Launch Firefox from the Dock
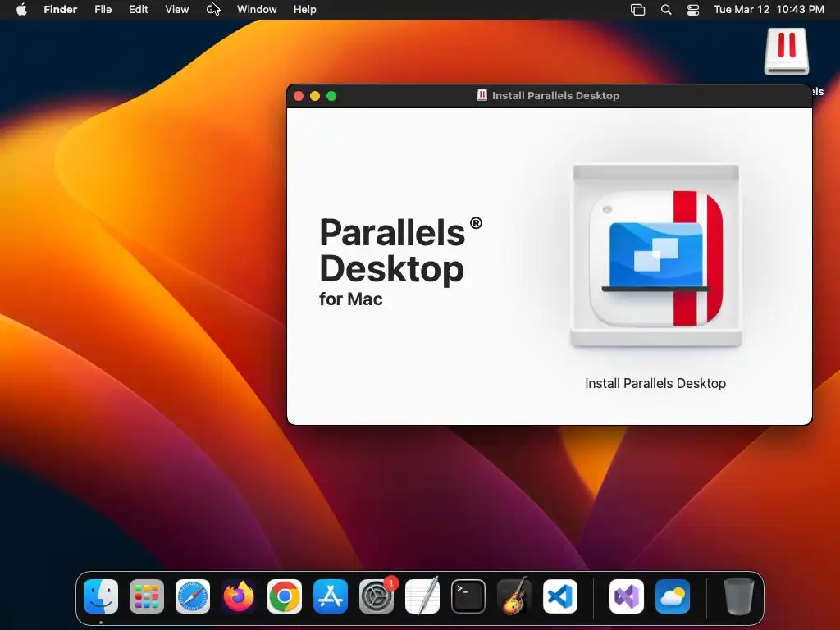 click(239, 596)
